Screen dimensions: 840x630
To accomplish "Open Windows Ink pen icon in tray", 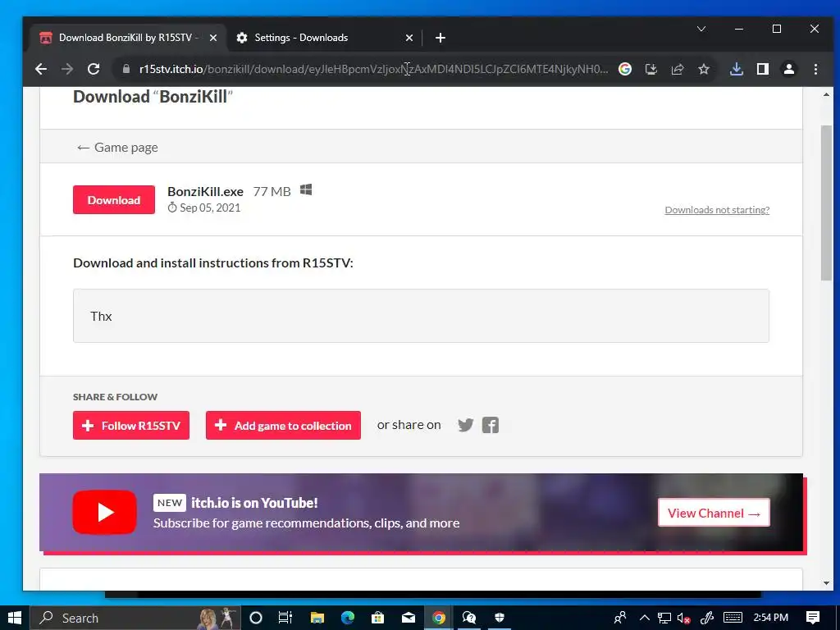I will (706, 618).
